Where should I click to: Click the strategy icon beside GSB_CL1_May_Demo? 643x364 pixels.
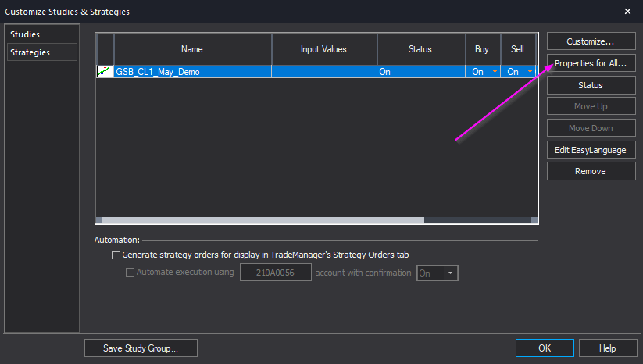point(104,71)
